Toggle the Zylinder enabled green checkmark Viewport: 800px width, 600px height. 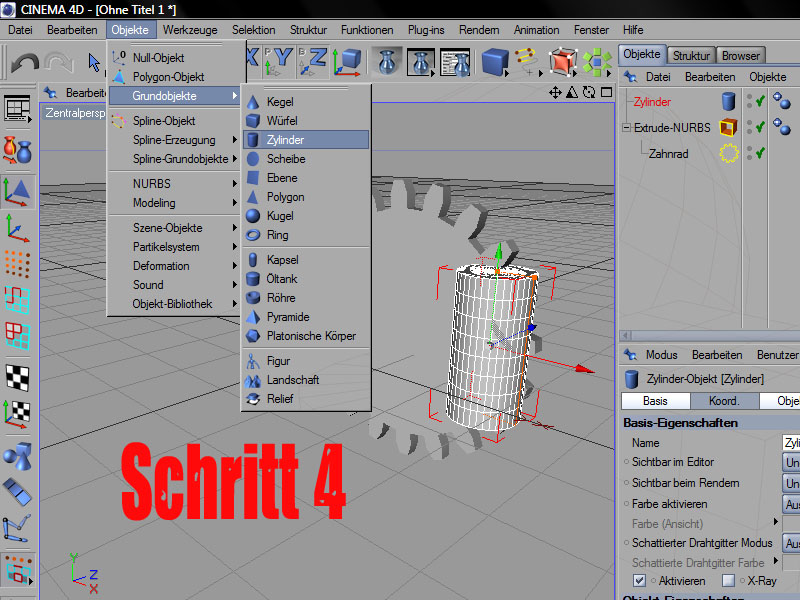click(760, 101)
